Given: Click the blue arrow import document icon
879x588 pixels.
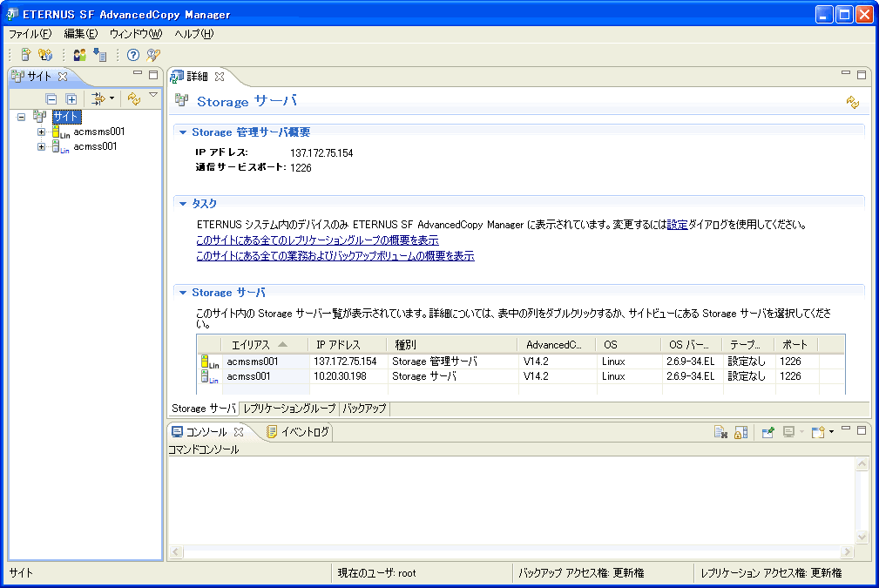Looking at the screenshot, I should (x=100, y=54).
